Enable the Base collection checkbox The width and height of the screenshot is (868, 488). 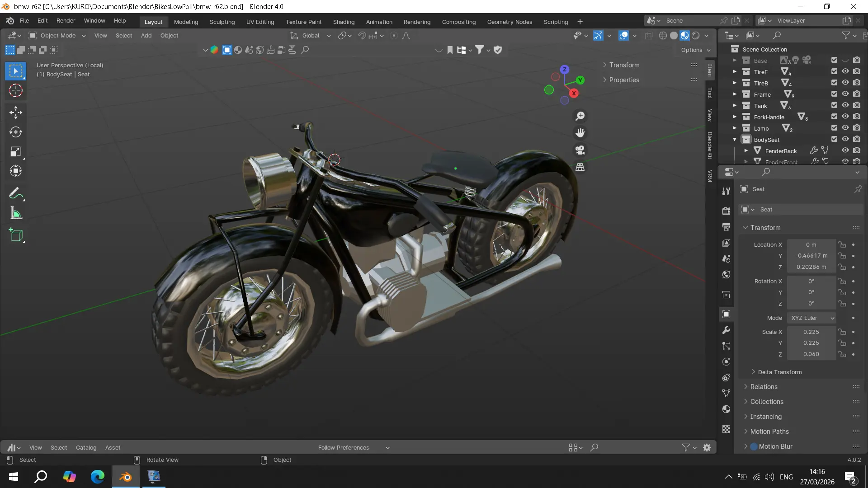834,60
